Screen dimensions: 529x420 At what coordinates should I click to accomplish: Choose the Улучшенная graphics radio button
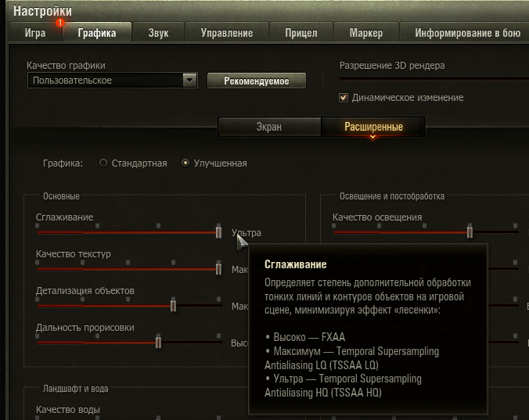click(x=185, y=163)
